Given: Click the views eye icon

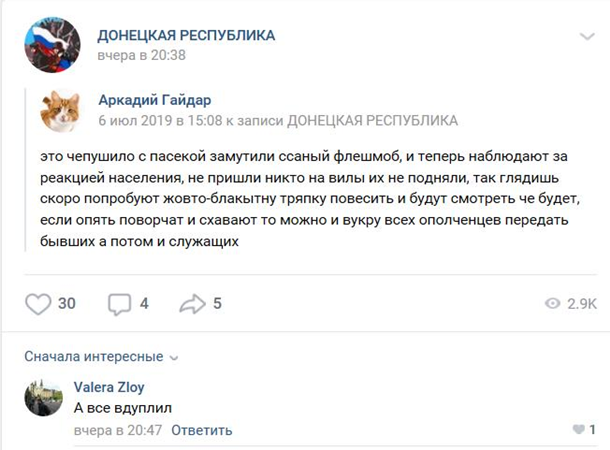Looking at the screenshot, I should click(552, 304).
